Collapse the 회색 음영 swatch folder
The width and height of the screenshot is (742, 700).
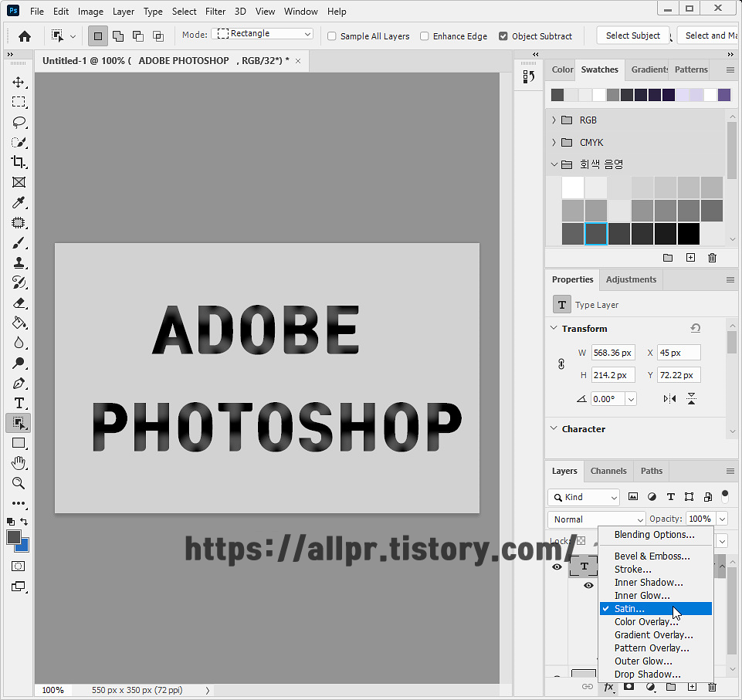554,164
